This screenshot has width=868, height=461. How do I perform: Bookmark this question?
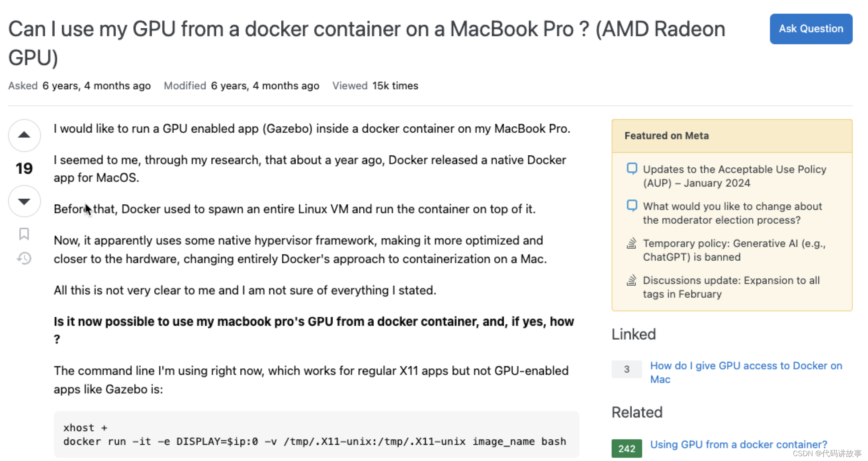[24, 234]
